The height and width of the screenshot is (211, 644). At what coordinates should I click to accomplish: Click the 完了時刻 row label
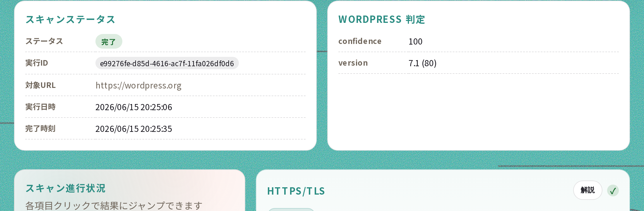click(x=40, y=129)
